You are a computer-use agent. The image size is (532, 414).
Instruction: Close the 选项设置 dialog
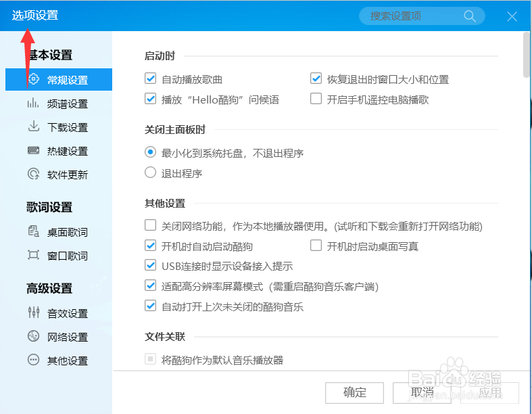[512, 16]
